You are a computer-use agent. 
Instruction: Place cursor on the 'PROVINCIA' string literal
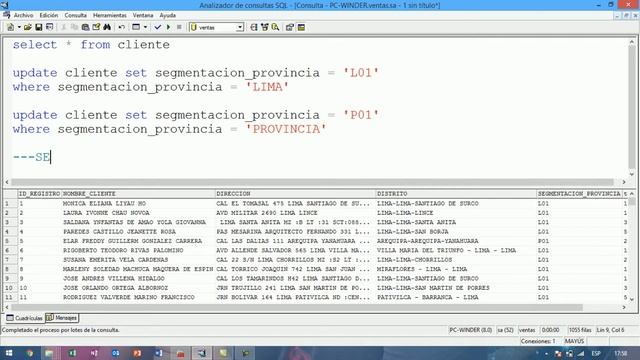[286, 129]
